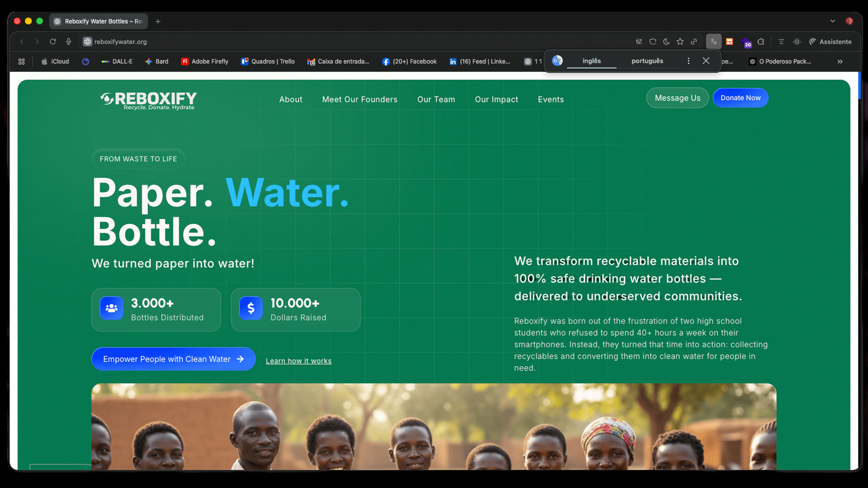868x488 pixels.
Task: Open tab list dropdown arrow
Action: click(x=833, y=21)
